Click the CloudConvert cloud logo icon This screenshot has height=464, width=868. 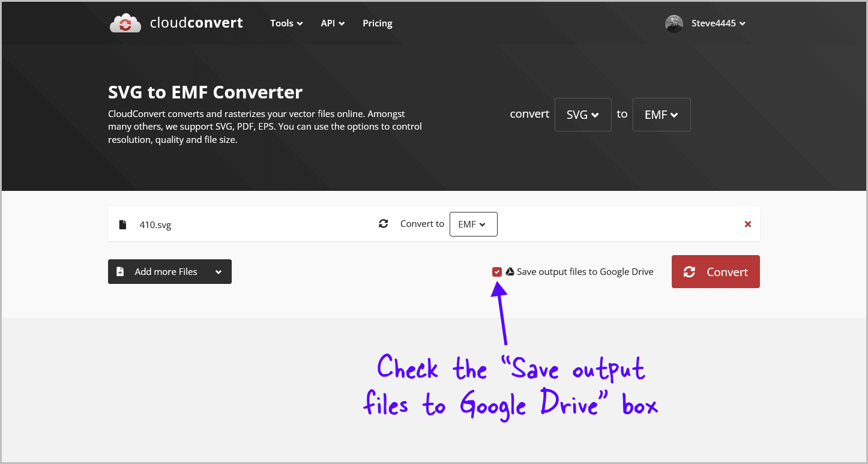coord(125,23)
